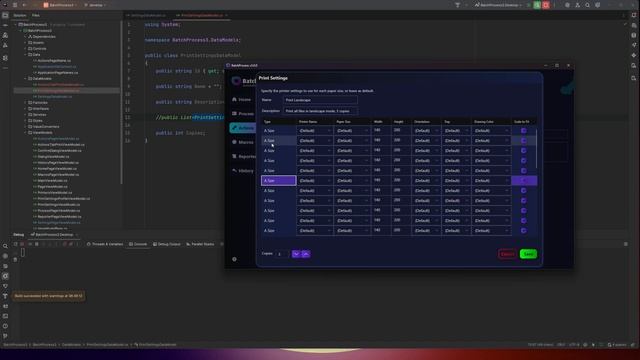Navigate back using the IDE back arrow
The image size is (640, 360).
[24, 5]
